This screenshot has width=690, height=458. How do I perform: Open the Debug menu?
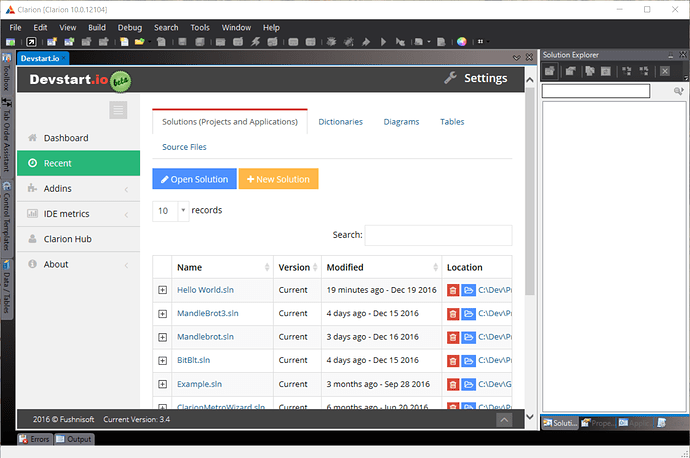pos(130,27)
